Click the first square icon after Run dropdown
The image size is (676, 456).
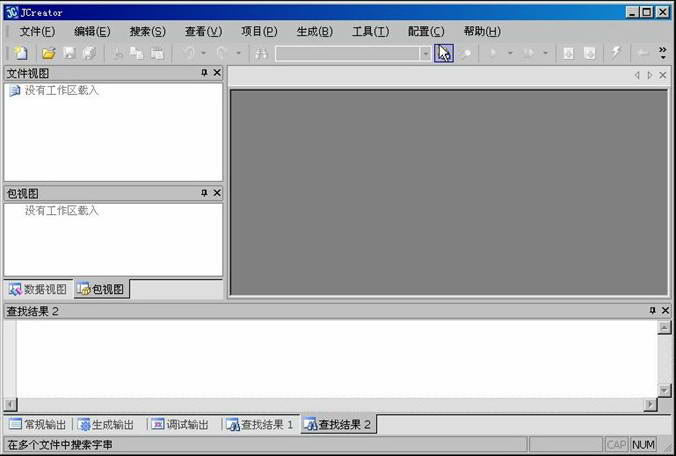tap(569, 53)
